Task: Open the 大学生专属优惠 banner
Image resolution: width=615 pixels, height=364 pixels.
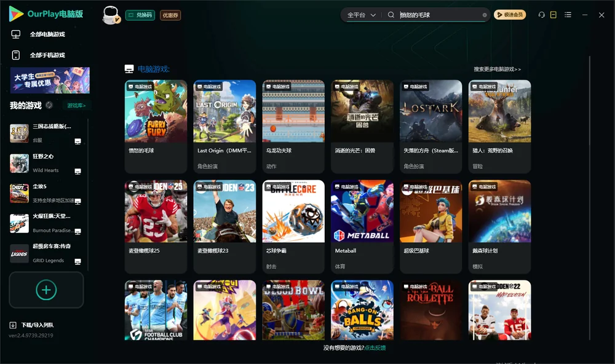Action: tap(50, 80)
